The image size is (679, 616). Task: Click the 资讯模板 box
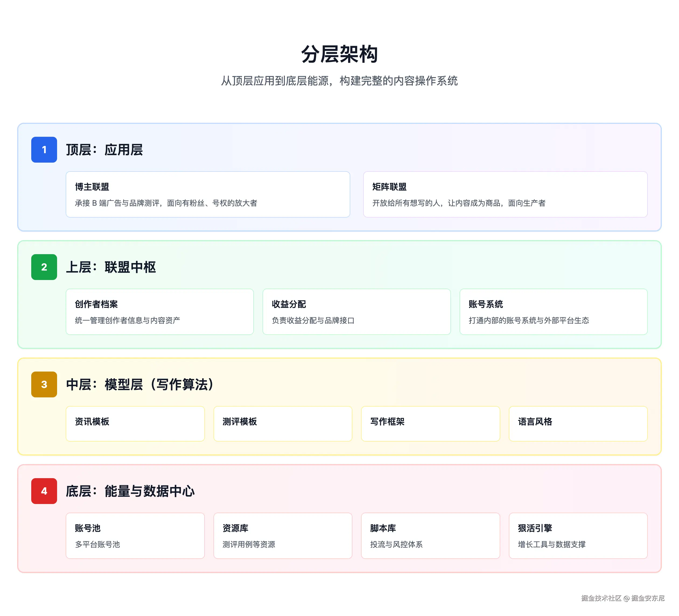click(x=135, y=423)
